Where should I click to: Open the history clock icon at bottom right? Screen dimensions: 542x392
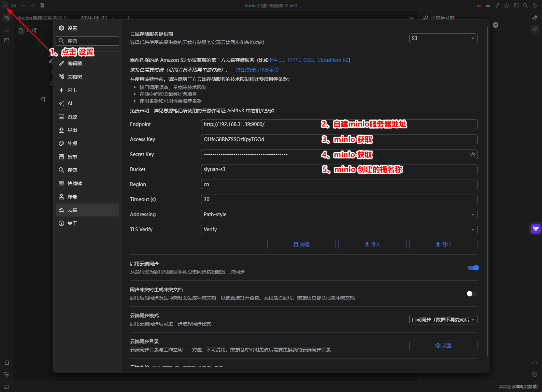click(x=535, y=374)
